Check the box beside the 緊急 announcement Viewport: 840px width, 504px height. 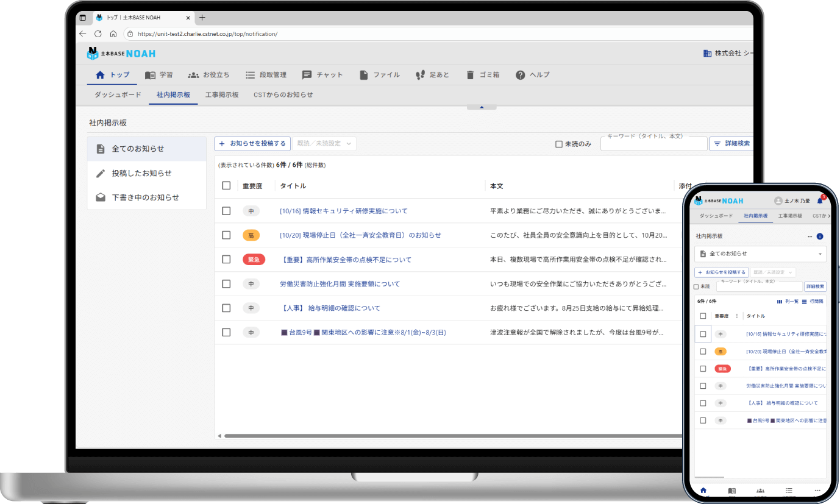click(226, 259)
